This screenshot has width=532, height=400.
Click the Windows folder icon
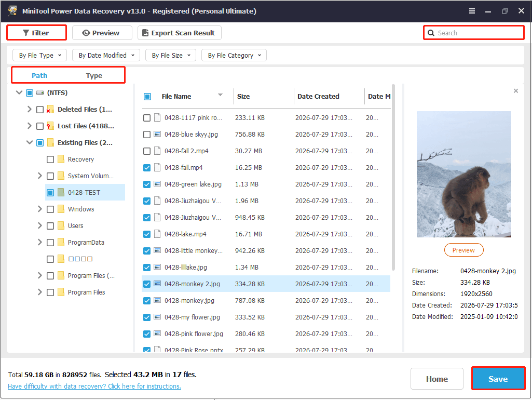point(61,209)
